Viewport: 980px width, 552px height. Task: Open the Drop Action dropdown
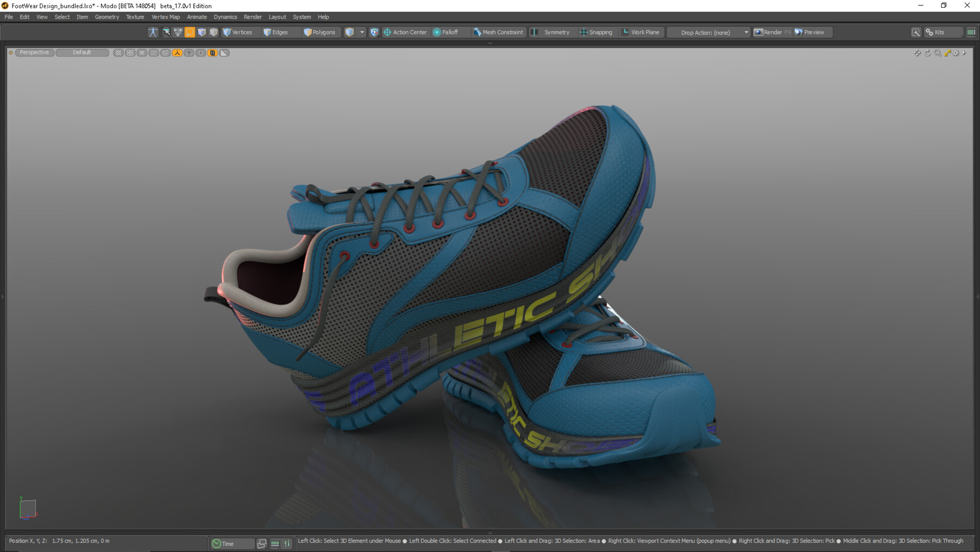point(709,32)
